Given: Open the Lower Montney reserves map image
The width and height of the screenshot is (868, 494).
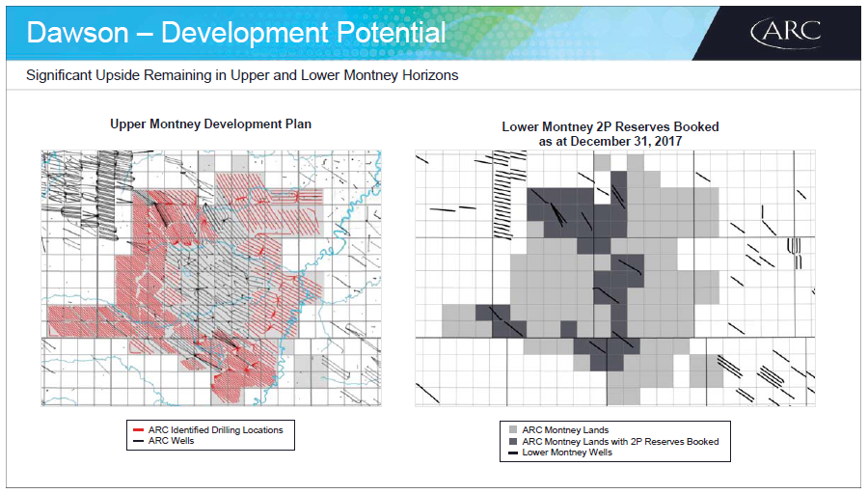Looking at the screenshot, I should click(x=615, y=278).
